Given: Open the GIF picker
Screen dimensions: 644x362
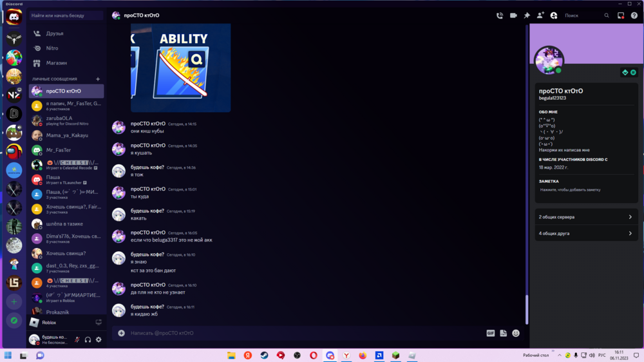Looking at the screenshot, I should (x=490, y=333).
